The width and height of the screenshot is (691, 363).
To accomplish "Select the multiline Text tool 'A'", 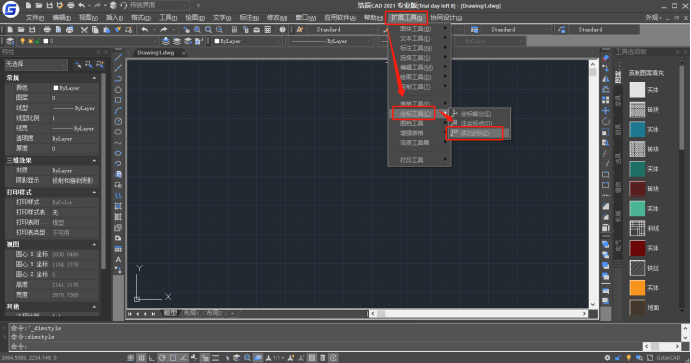I will (118, 259).
